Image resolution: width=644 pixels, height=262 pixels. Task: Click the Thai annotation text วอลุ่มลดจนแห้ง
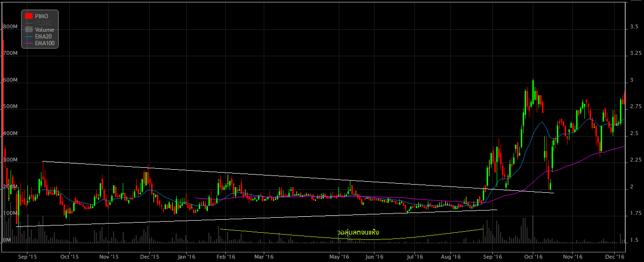[x=358, y=232]
